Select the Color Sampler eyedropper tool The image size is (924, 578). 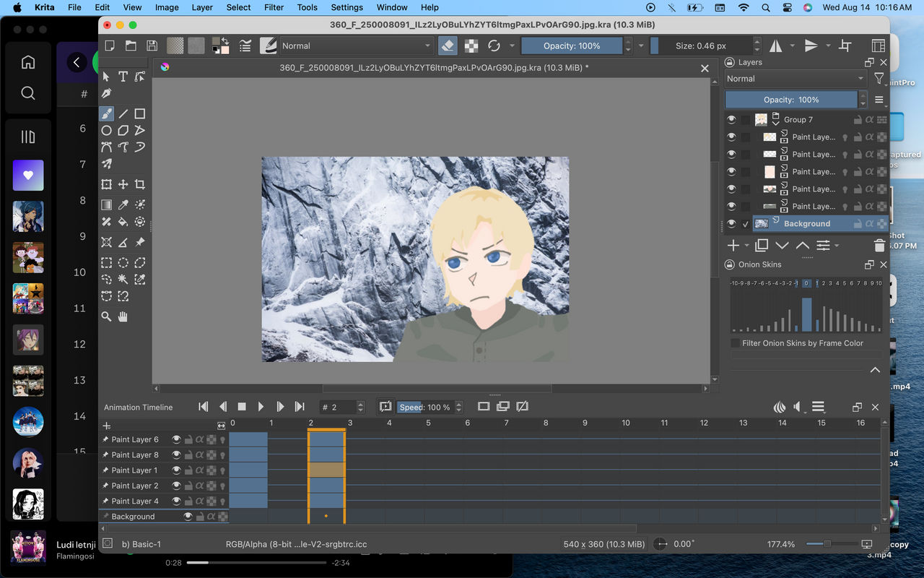(x=123, y=204)
